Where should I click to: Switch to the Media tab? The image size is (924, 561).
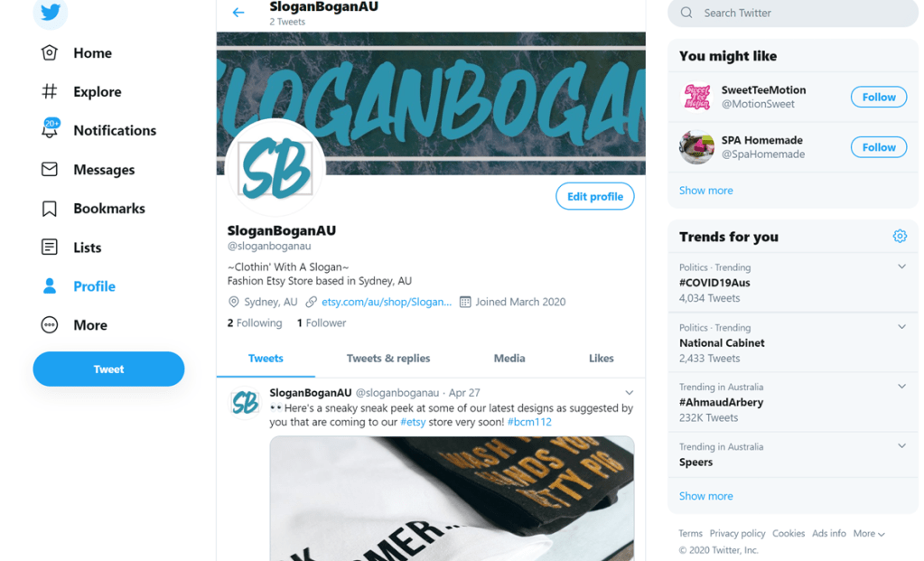point(509,359)
